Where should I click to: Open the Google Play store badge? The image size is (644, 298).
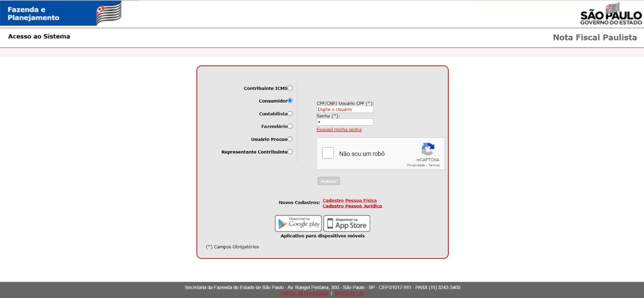(298, 223)
